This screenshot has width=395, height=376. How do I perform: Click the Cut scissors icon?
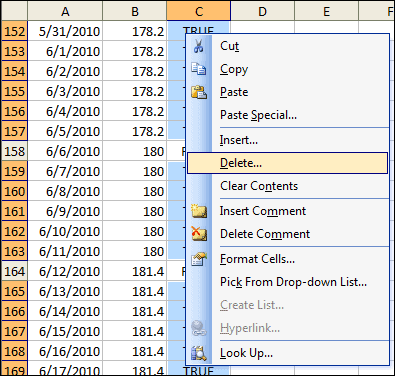click(199, 46)
